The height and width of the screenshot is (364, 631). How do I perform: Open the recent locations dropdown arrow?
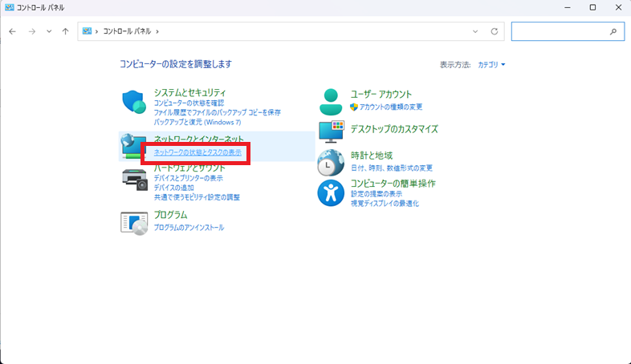pyautogui.click(x=49, y=31)
